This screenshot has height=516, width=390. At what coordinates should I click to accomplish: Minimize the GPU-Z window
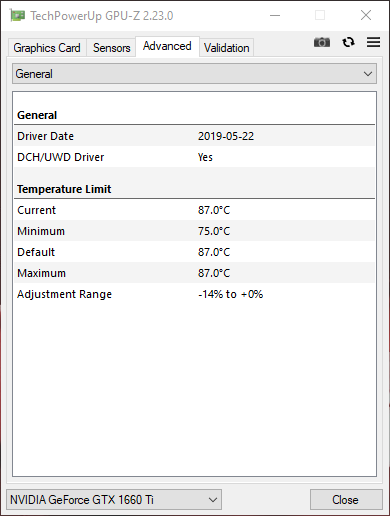[x=275, y=15]
